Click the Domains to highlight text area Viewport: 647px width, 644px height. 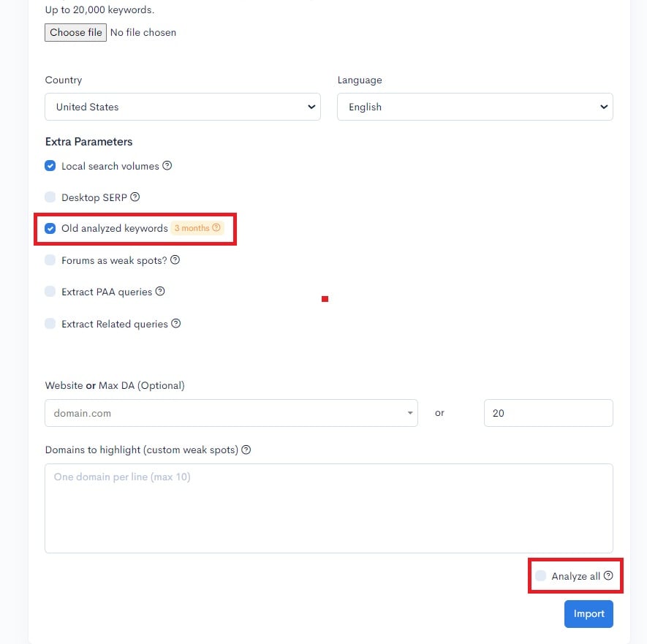(328, 508)
